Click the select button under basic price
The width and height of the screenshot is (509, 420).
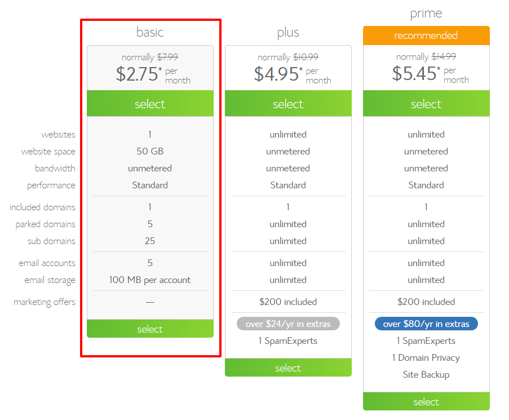[150, 104]
